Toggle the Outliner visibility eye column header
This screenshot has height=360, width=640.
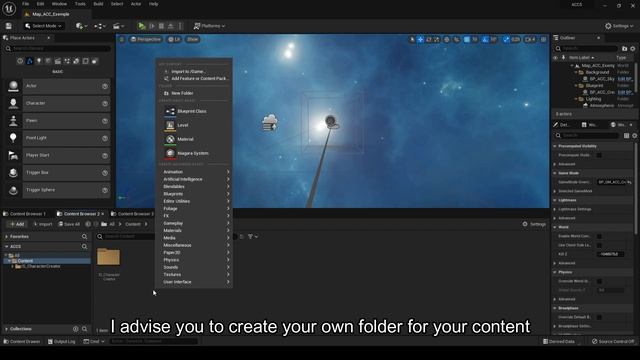click(x=555, y=58)
